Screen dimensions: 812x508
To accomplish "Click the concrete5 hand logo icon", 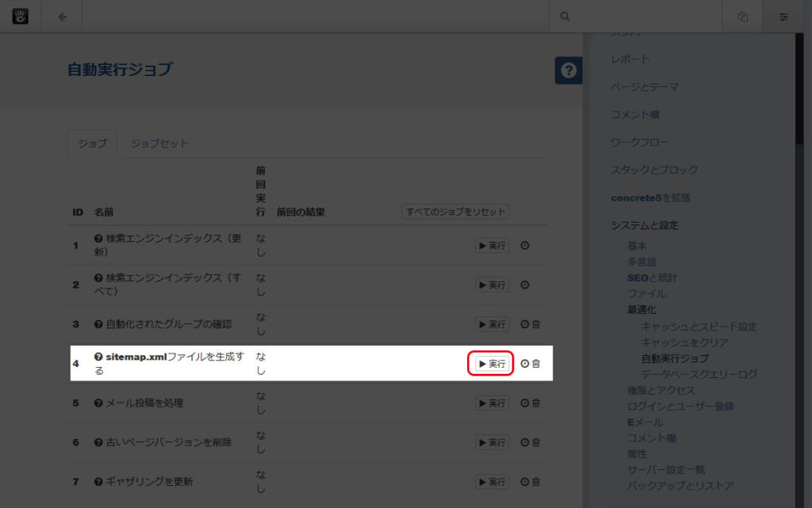I will click(x=20, y=17).
